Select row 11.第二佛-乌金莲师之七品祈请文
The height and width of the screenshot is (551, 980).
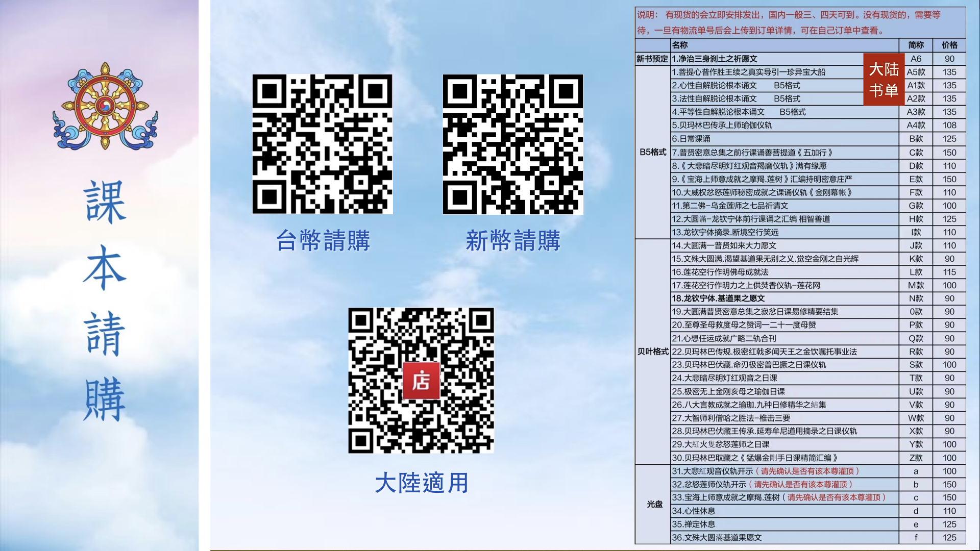[x=785, y=206]
